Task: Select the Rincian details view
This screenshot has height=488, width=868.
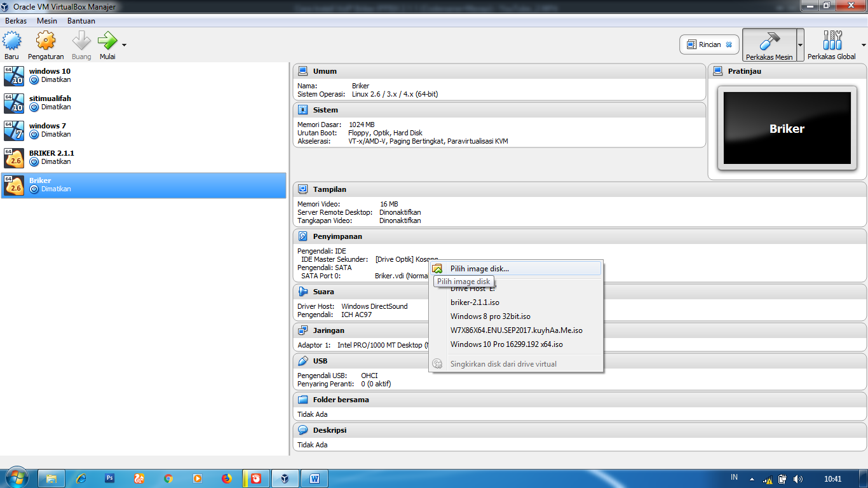Action: click(x=709, y=44)
